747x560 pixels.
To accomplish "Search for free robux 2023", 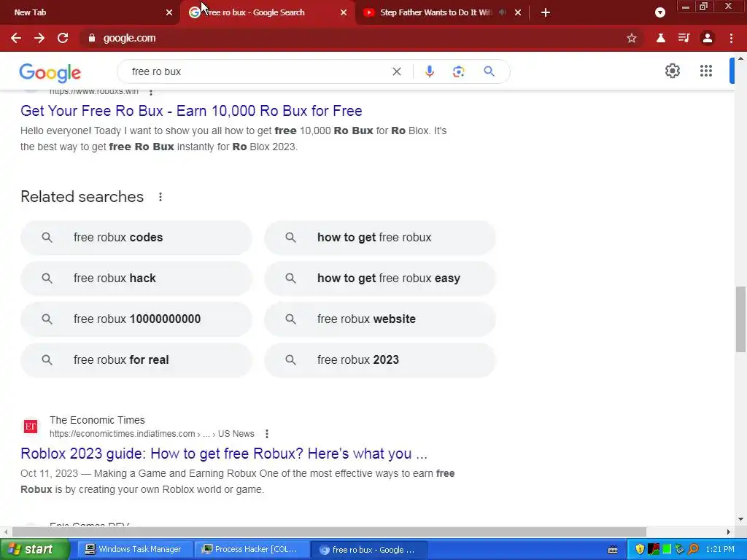I will [380, 360].
